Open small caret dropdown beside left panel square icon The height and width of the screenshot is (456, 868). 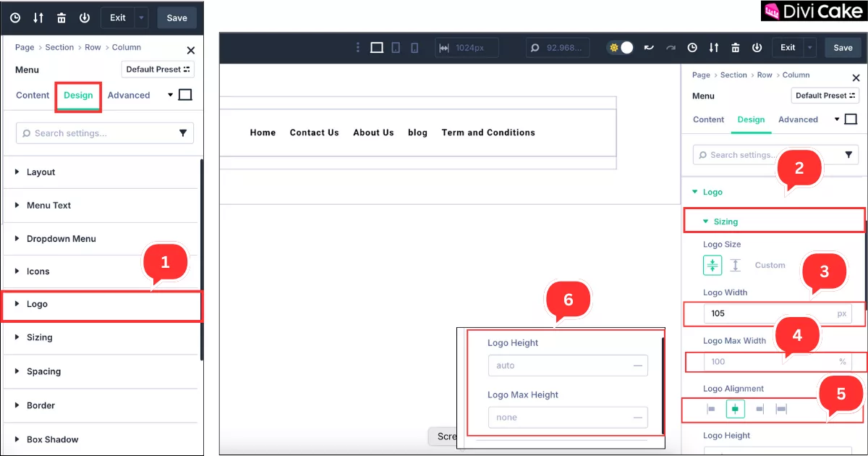point(171,95)
